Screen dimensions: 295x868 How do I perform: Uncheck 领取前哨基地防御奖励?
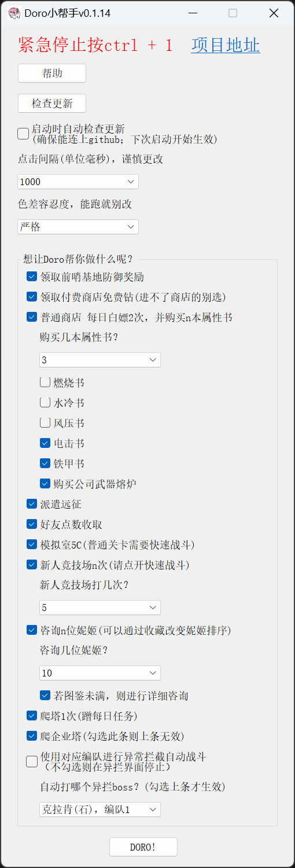(32, 277)
